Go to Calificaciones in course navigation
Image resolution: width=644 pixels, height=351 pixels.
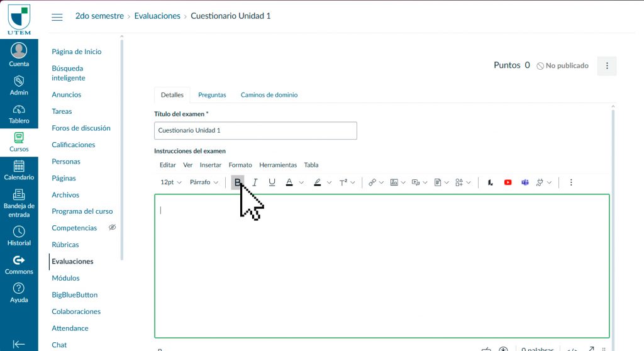tap(74, 145)
